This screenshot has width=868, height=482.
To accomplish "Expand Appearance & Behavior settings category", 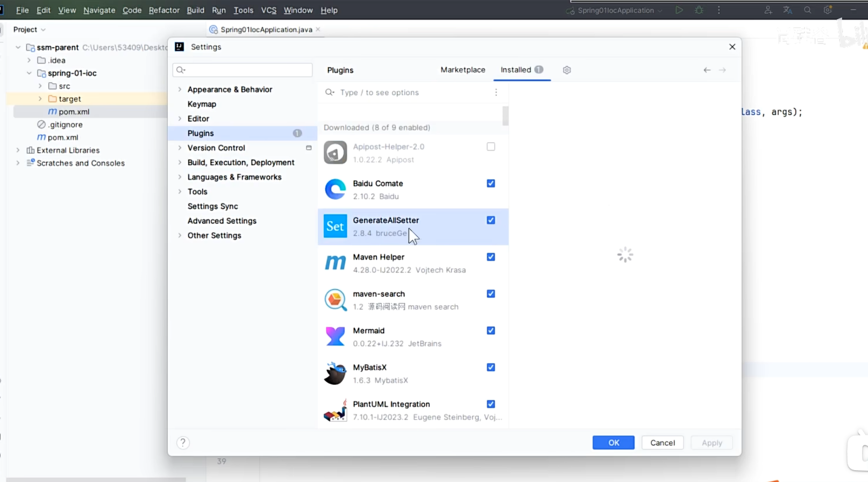I will pos(180,89).
